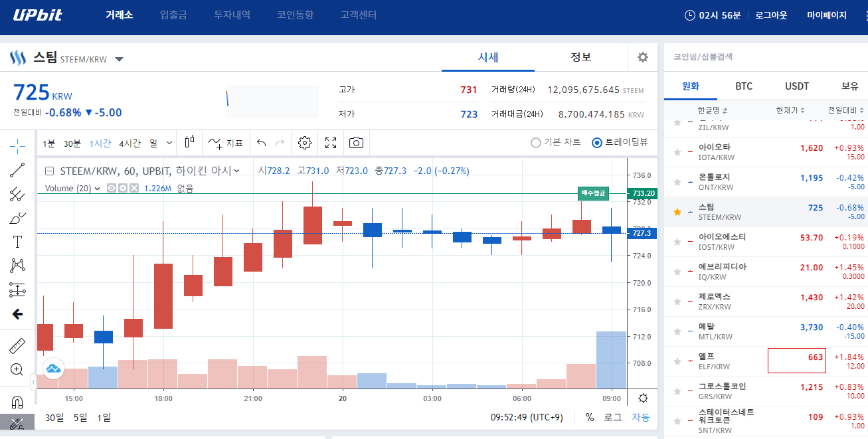
Task: Select the trend line drawing tool
Action: point(18,169)
